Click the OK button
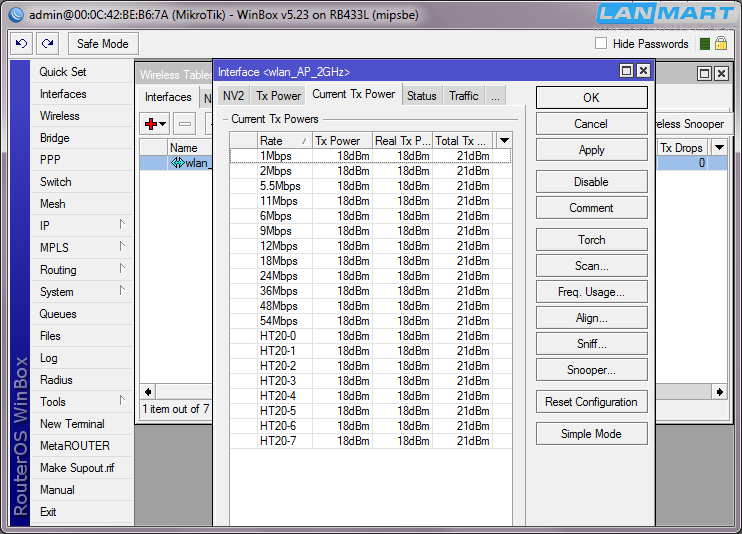This screenshot has height=534, width=742. coord(591,98)
